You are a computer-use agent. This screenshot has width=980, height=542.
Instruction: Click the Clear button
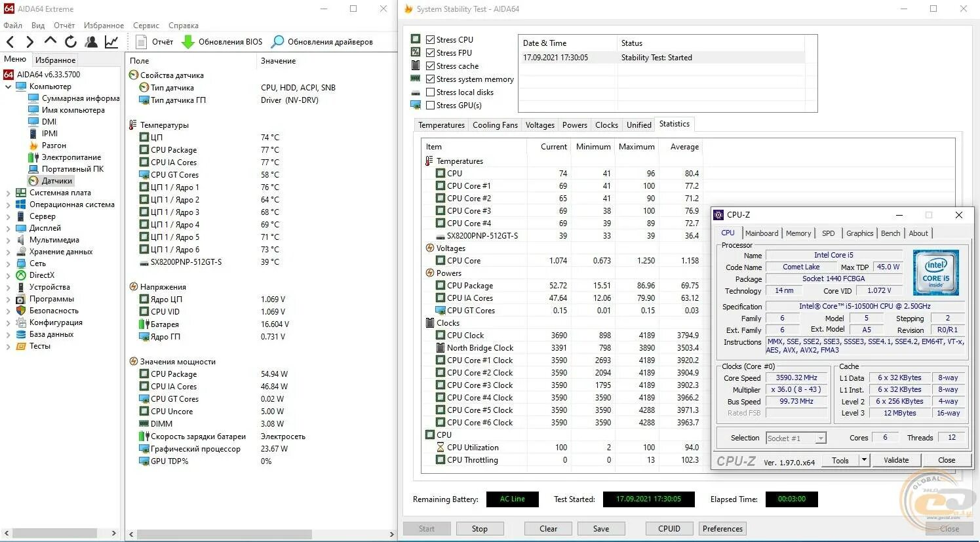tap(549, 529)
